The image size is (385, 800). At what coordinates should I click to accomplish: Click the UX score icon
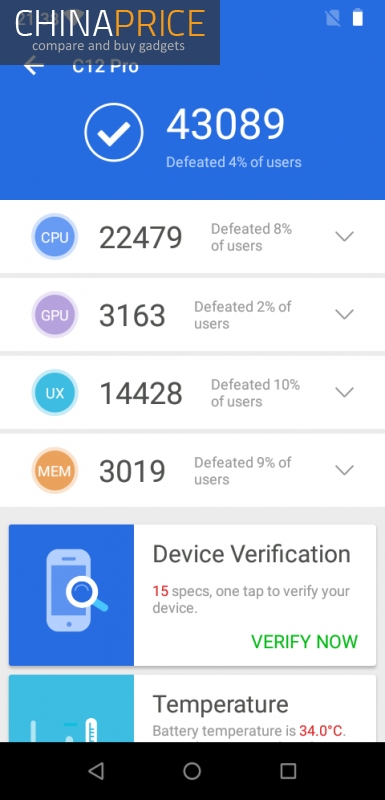pos(55,393)
